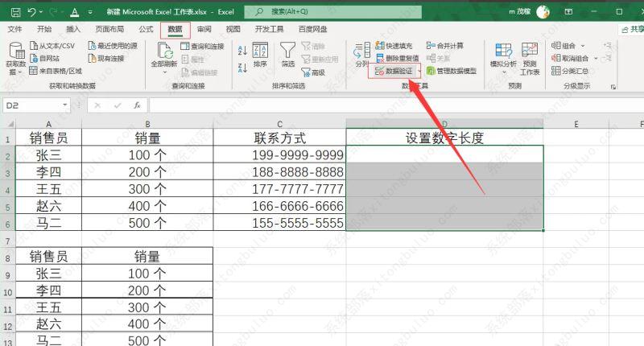Expand the What-If Analysis (模拟分析) dropdown
This screenshot has height=346, width=644.
tap(504, 72)
